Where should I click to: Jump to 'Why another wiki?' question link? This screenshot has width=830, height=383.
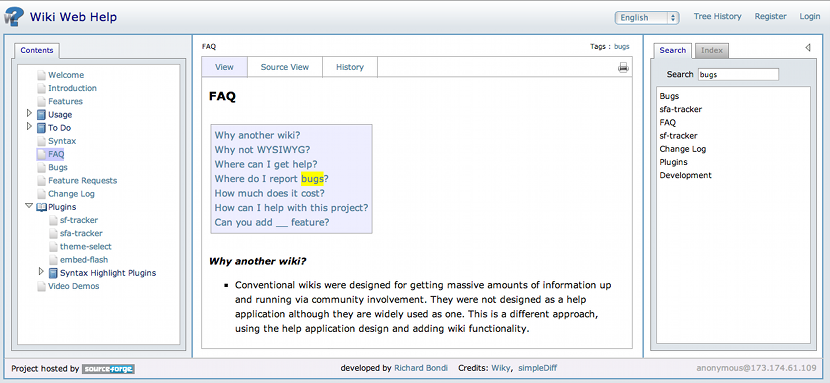pyautogui.click(x=258, y=135)
